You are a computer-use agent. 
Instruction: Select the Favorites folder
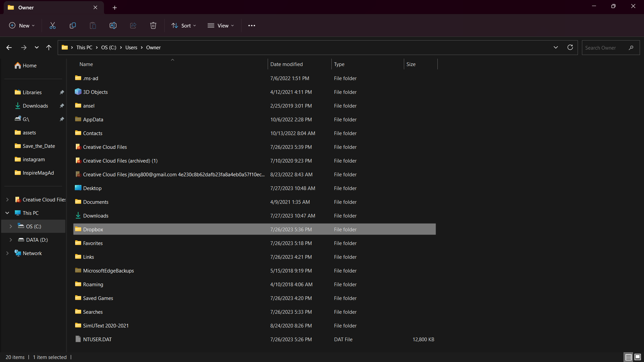click(x=255, y=243)
